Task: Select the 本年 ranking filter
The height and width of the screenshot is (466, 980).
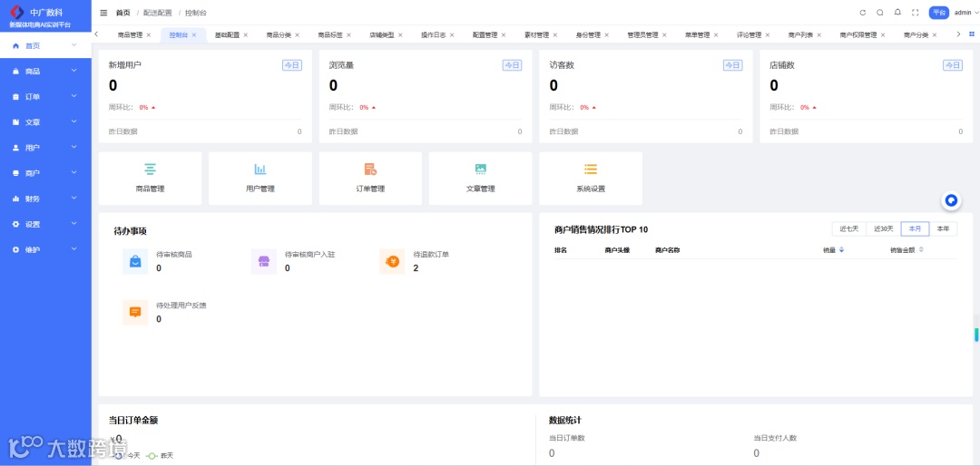Action: pyautogui.click(x=943, y=229)
